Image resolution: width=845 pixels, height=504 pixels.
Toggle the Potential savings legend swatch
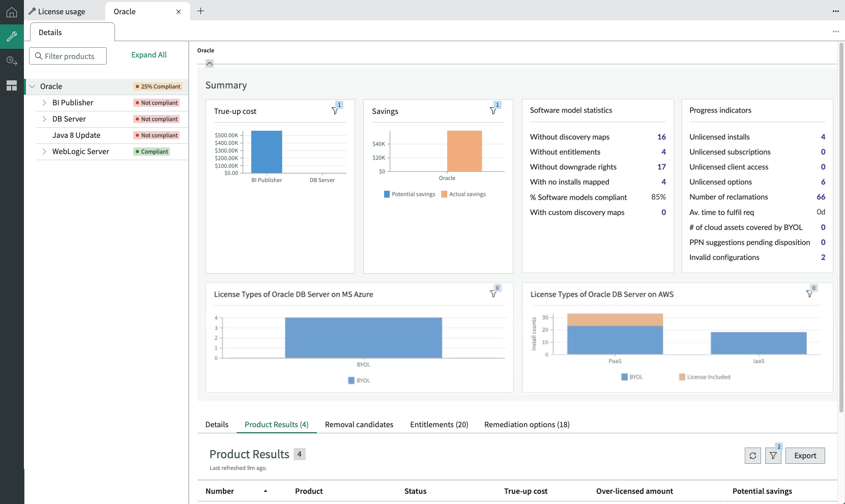(387, 194)
